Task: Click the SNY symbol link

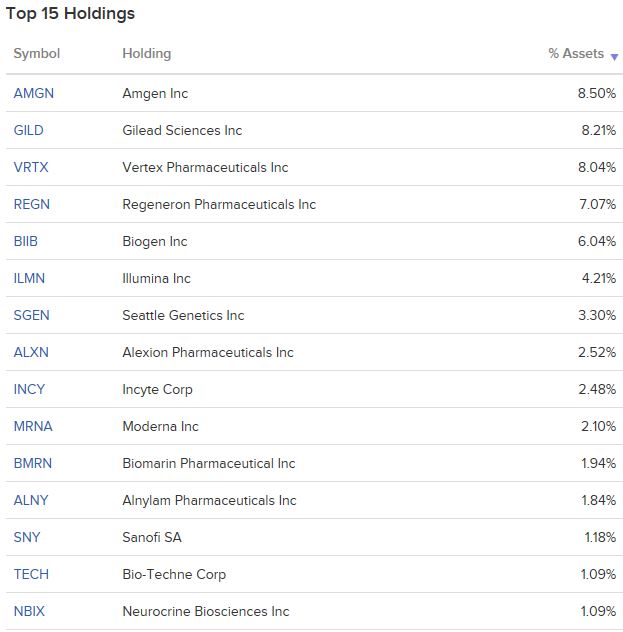Action: coord(27,537)
